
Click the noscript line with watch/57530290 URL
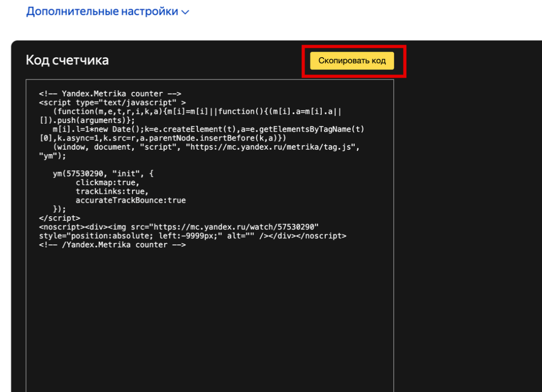point(179,227)
